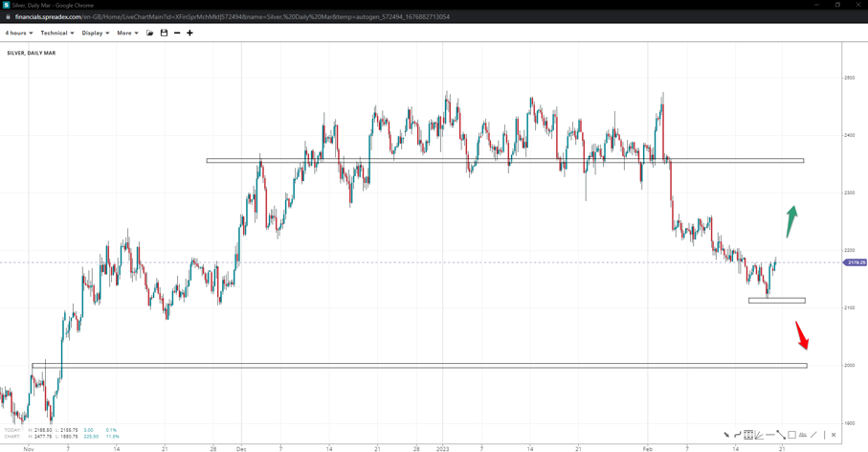The height and width of the screenshot is (452, 868).
Task: Open the More menu
Action: [127, 34]
